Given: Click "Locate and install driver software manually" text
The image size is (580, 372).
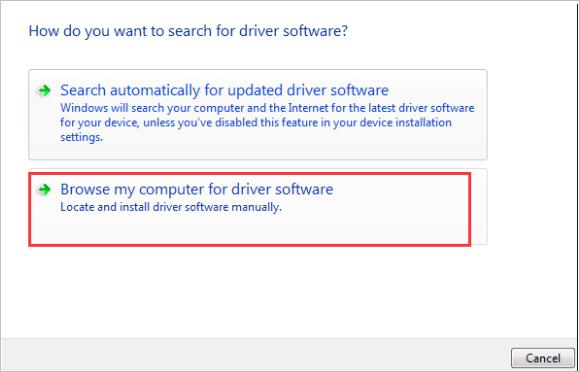Looking at the screenshot, I should (x=171, y=207).
